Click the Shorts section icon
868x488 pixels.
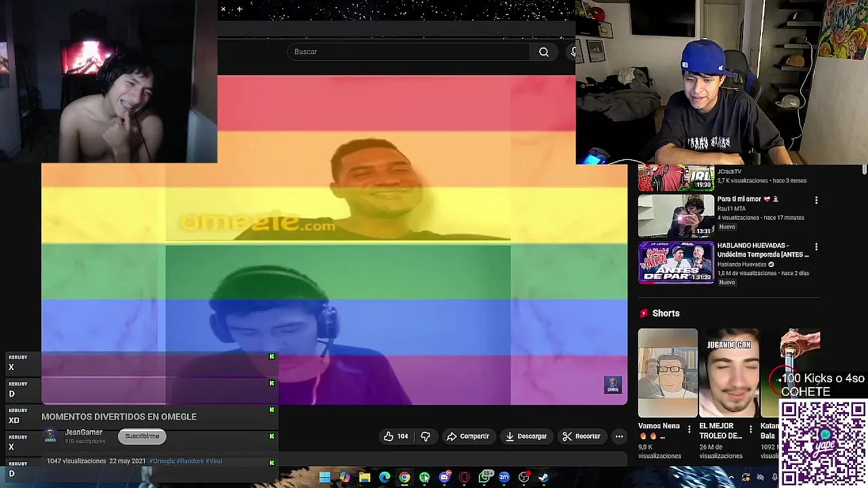[x=644, y=313]
